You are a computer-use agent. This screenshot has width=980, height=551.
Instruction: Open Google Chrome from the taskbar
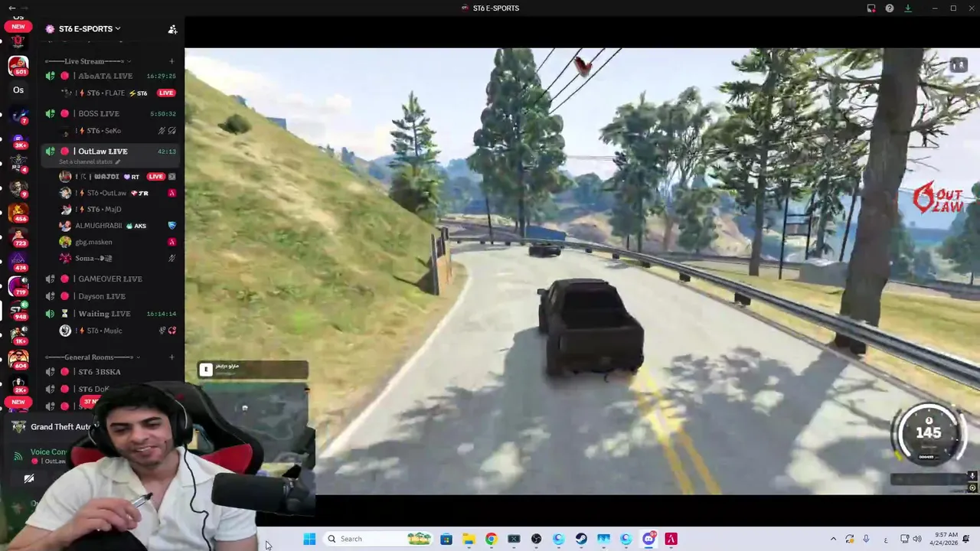(491, 539)
